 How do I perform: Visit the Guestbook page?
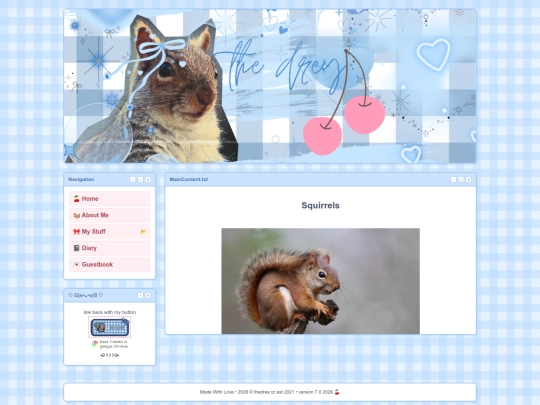click(110, 264)
